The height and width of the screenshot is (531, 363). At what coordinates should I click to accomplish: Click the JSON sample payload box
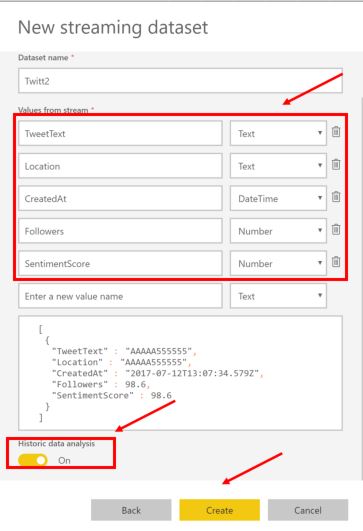[180, 373]
